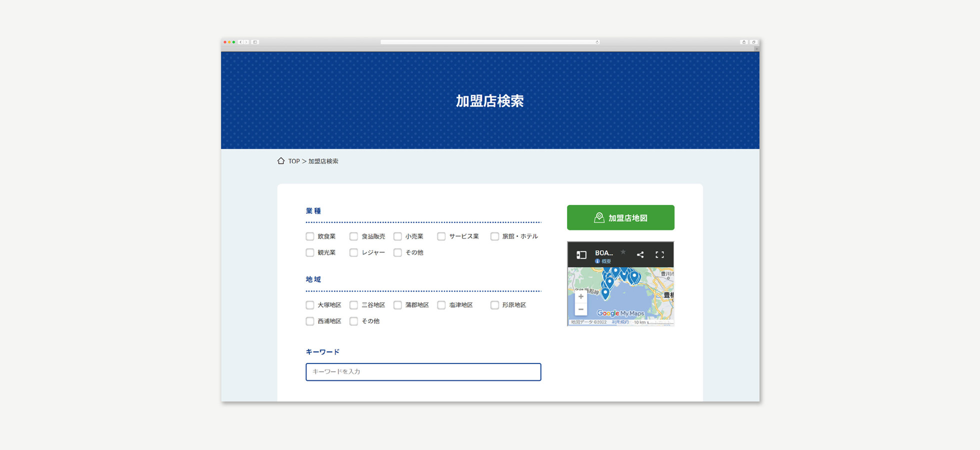Open the map 概要 info link
Image resolution: width=980 pixels, height=450 pixels.
click(x=603, y=261)
